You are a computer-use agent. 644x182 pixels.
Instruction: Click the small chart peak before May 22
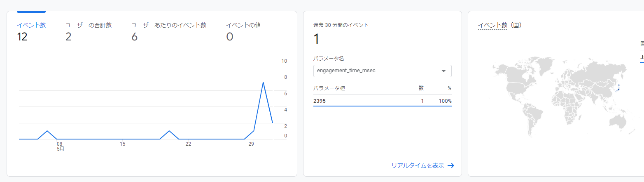point(169,131)
